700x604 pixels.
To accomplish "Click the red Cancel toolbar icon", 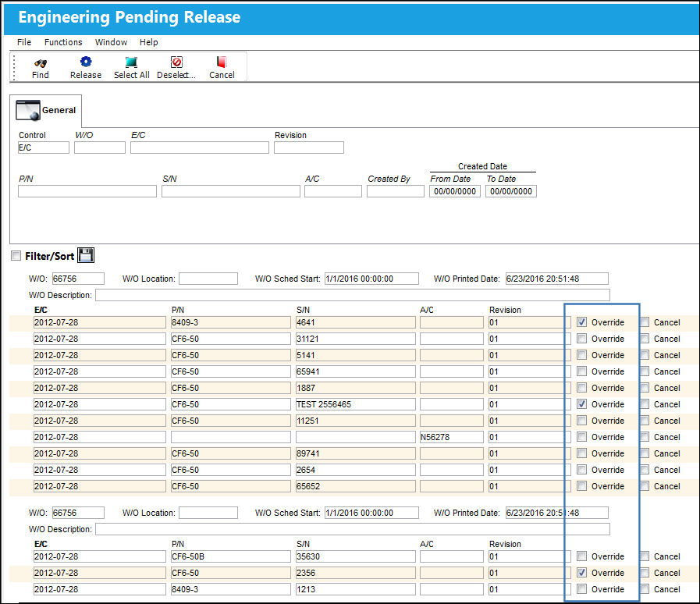I will [x=222, y=62].
